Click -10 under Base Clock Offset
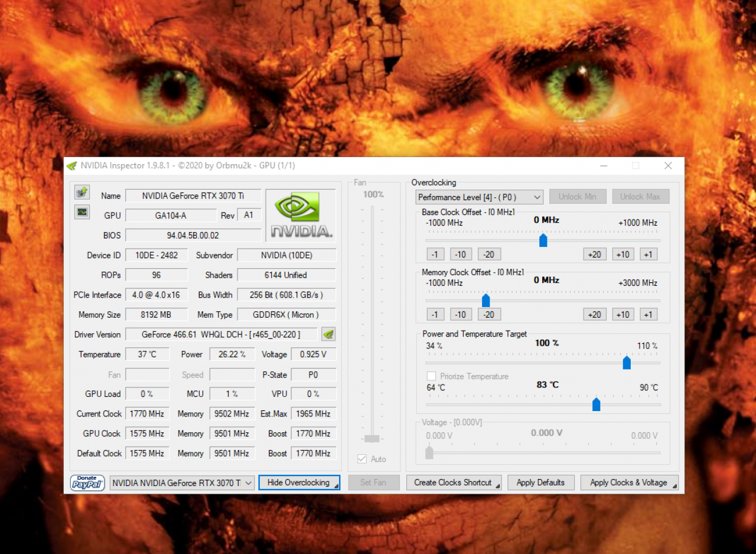756x554 pixels. [x=461, y=254]
